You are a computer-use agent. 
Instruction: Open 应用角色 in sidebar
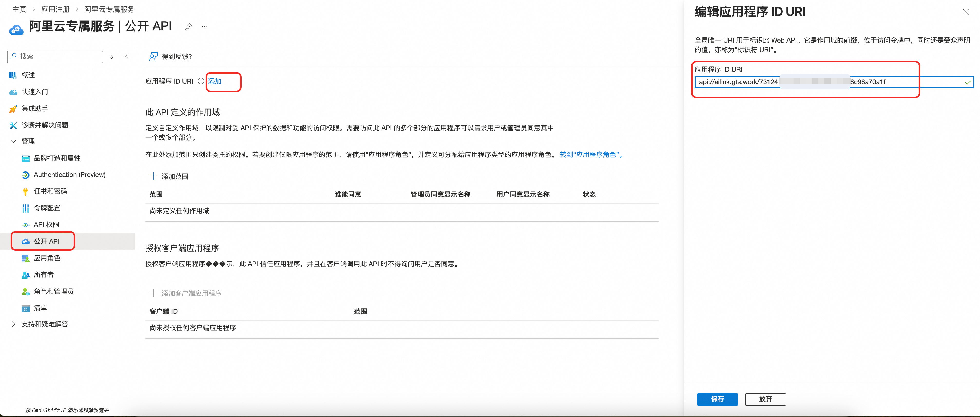47,258
